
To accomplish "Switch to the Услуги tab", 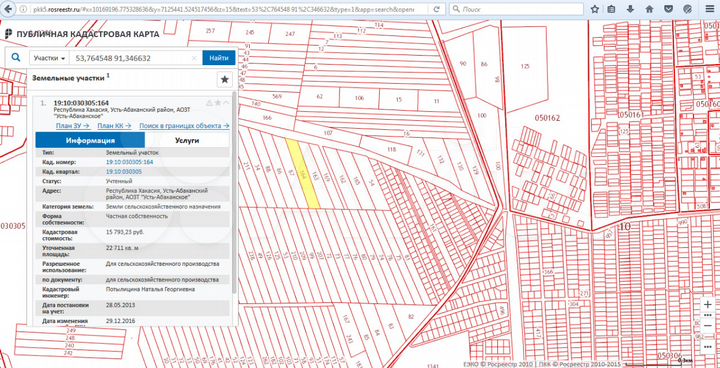I will point(187,140).
